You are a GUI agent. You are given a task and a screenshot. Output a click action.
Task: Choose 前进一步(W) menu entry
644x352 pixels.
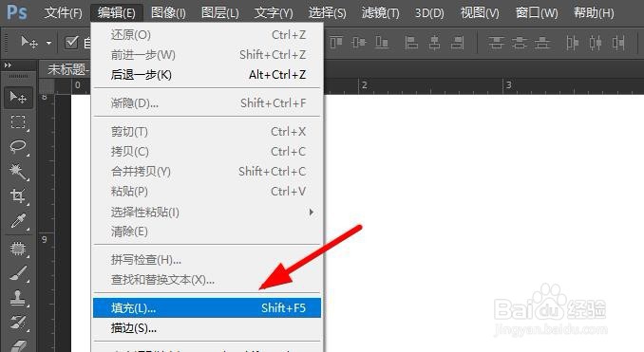207,55
